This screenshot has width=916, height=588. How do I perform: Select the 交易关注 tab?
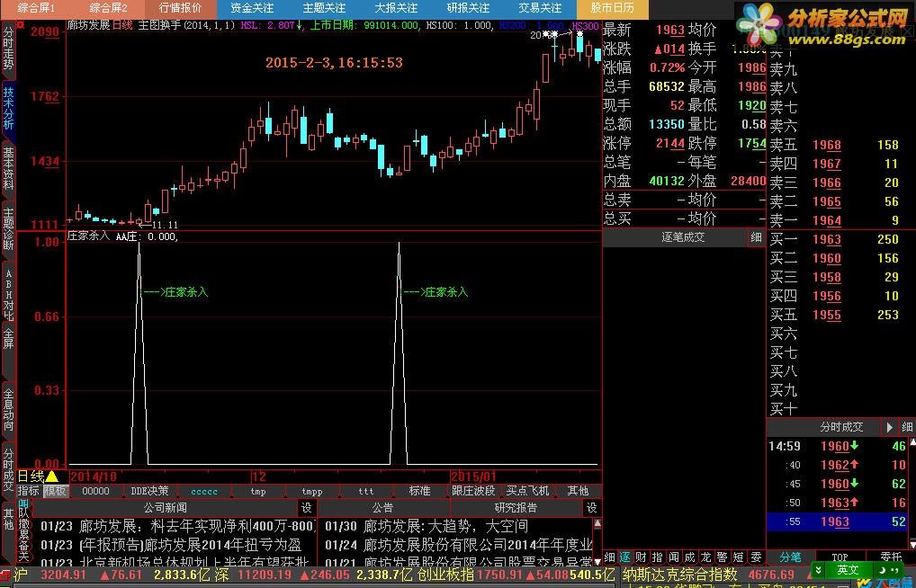(541, 8)
